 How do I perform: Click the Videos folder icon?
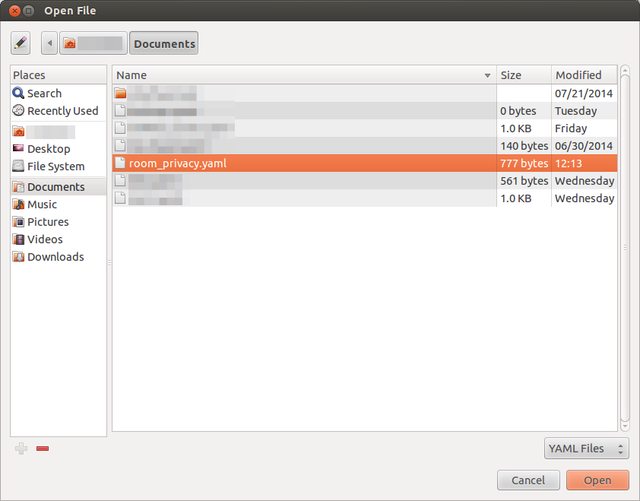click(x=18, y=239)
